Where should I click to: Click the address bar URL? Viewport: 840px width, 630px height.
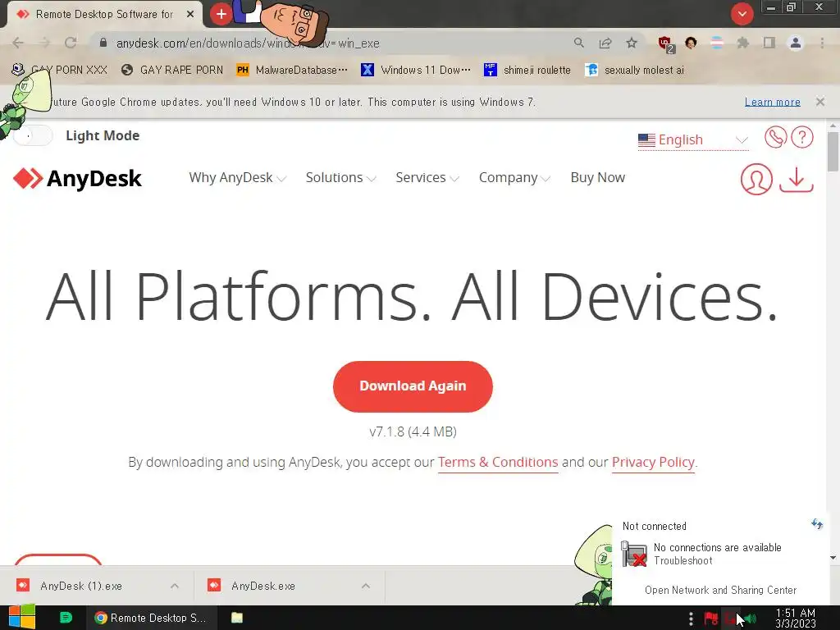(248, 43)
